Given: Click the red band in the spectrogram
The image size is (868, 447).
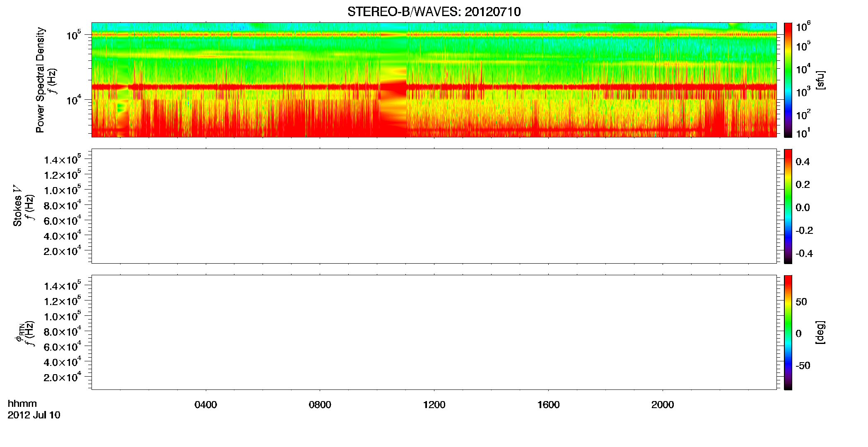Looking at the screenshot, I should click(x=434, y=87).
